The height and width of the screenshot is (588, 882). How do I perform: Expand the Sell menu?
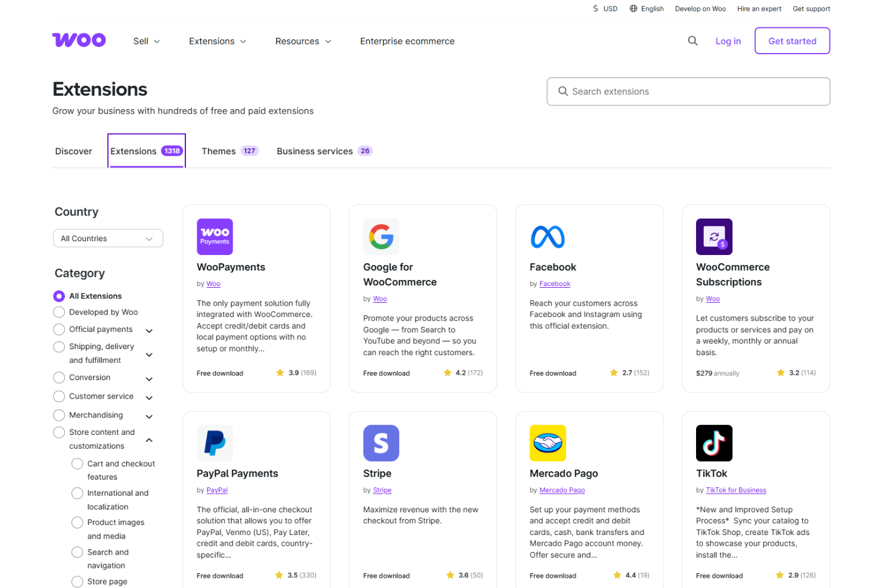[147, 41]
